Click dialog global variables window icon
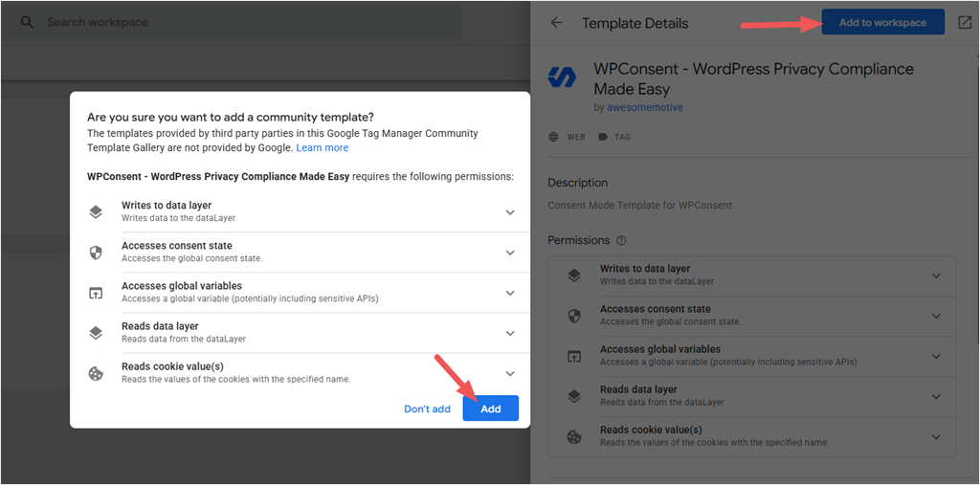Image resolution: width=980 pixels, height=485 pixels. click(x=96, y=293)
